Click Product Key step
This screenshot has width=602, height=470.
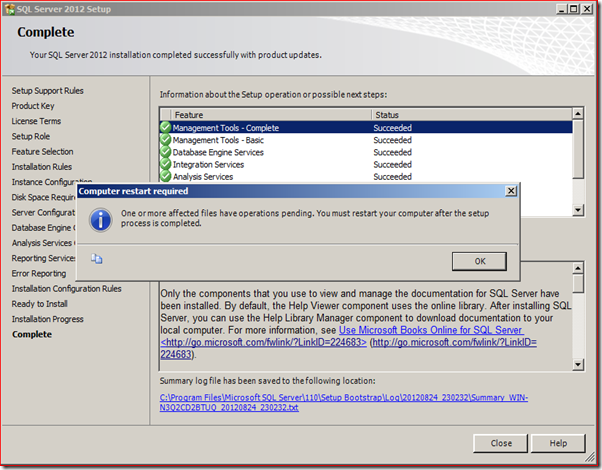[x=33, y=106]
